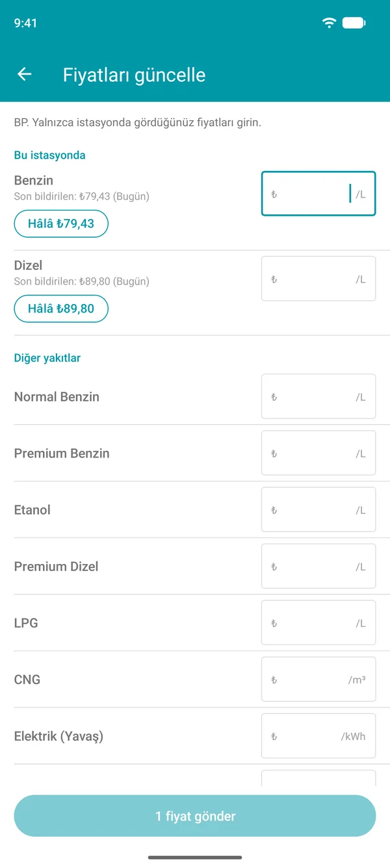Confirm Dizel still ₺89,80
390x868 pixels.
pos(61,309)
